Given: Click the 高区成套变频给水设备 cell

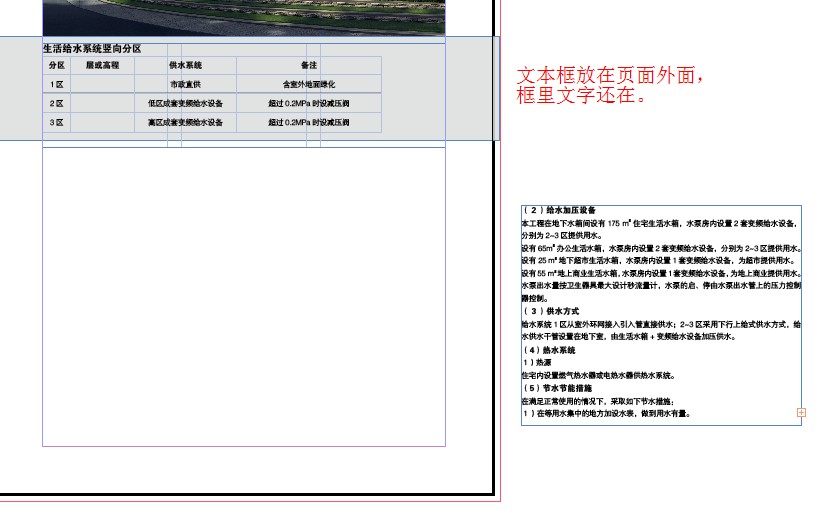Looking at the screenshot, I should click(x=185, y=122).
